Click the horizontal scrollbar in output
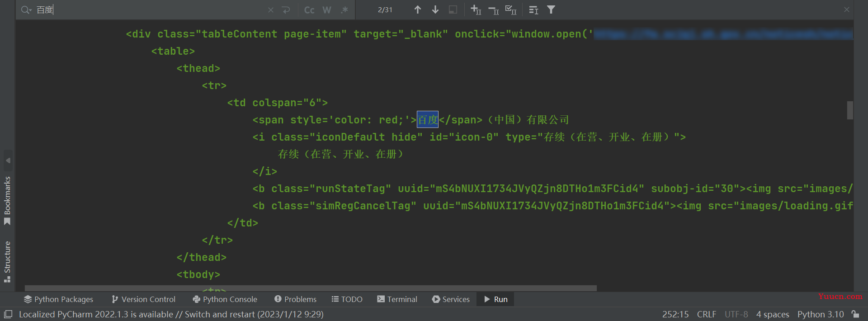 click(311, 288)
